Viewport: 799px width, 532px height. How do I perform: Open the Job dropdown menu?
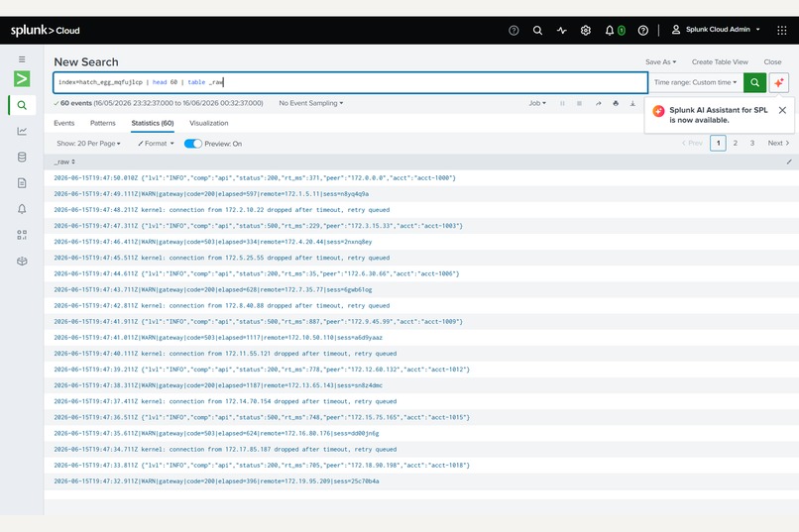tap(537, 103)
